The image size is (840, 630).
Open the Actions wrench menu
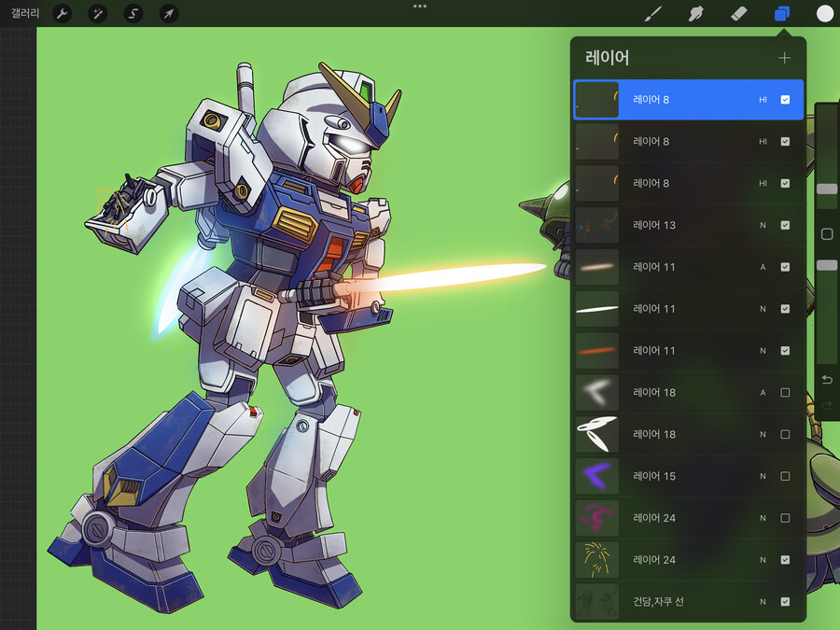63,13
